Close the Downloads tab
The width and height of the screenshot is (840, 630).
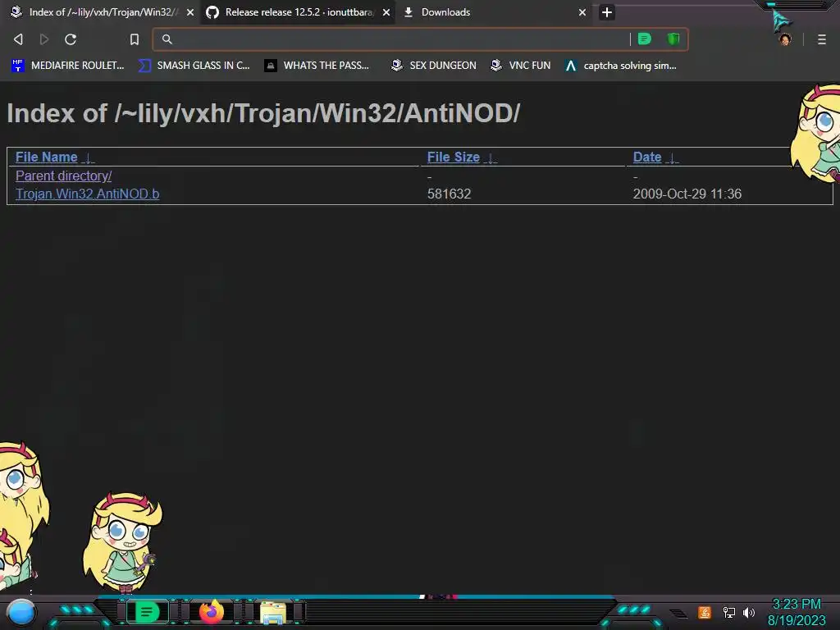(x=582, y=12)
